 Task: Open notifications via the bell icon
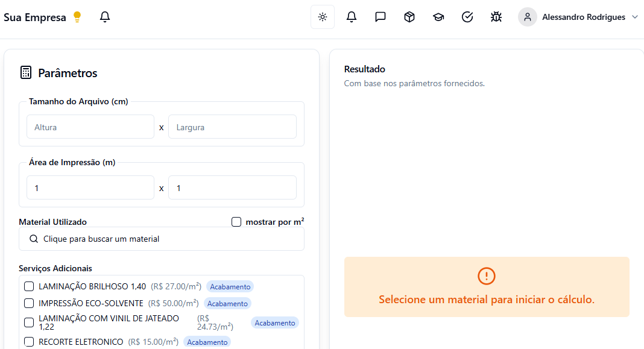tap(352, 17)
